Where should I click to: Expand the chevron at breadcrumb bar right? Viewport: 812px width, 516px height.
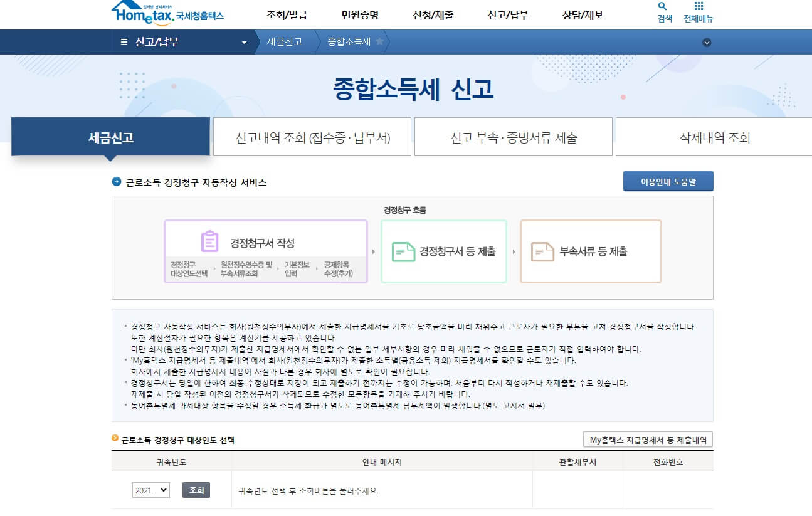707,42
